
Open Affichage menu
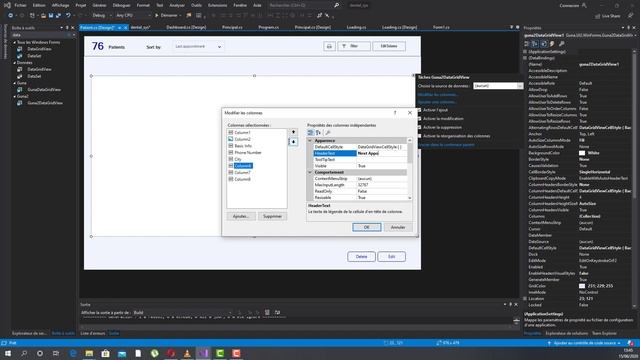(60, 5)
